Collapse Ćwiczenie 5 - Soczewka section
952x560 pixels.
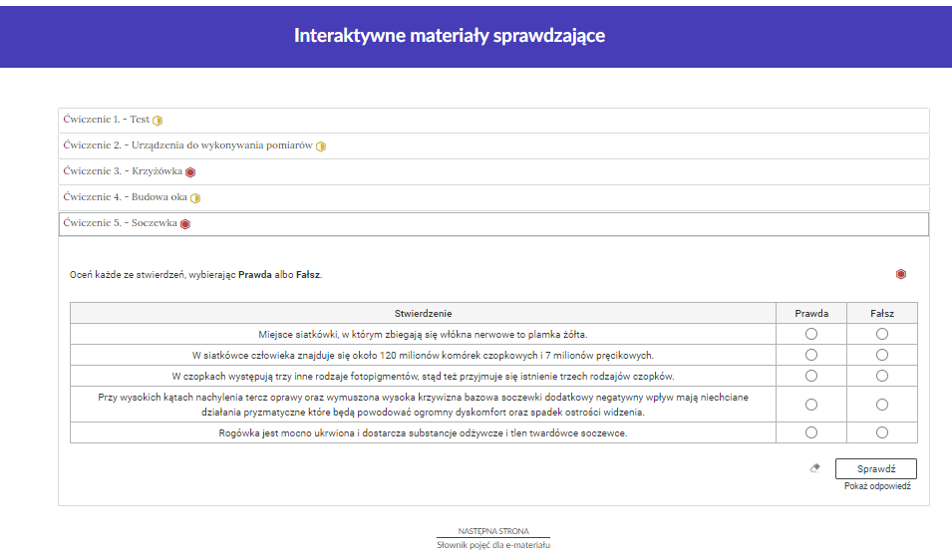[120, 223]
